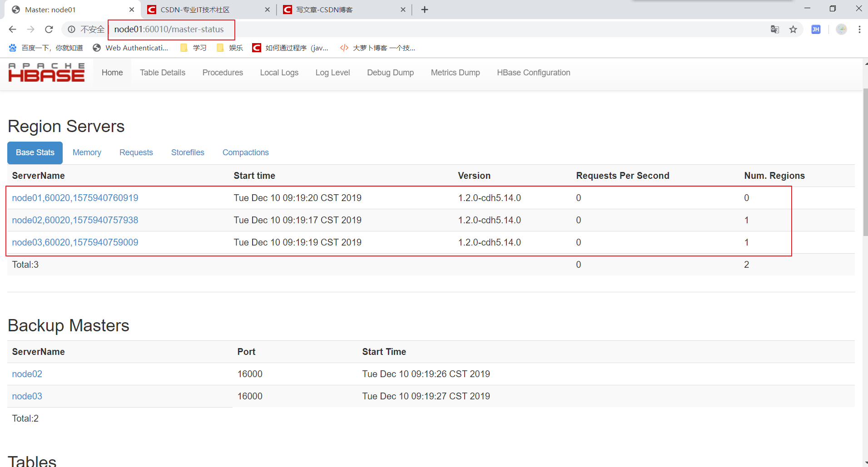The width and height of the screenshot is (868, 467).
Task: Open region server node01,60020,1575940760919
Action: [x=75, y=198]
